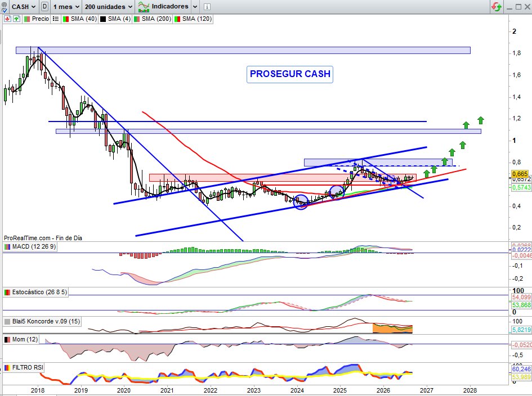The width and height of the screenshot is (532, 396).
Task: Expand the arrow next to Indicadores
Action: pos(195,6)
